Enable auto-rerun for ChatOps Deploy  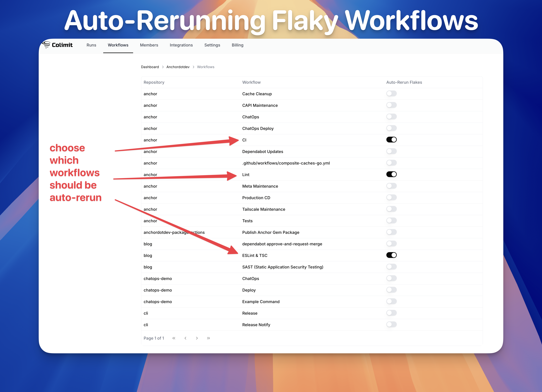[x=391, y=128]
